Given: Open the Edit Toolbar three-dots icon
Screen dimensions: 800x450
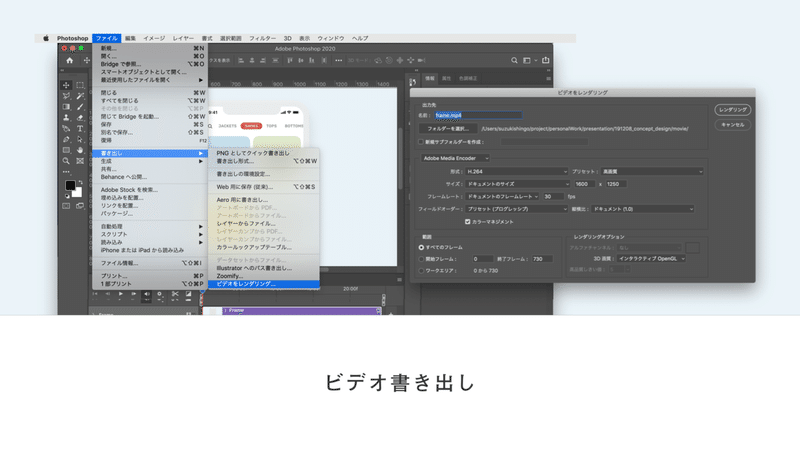Looking at the screenshot, I should 66,172.
